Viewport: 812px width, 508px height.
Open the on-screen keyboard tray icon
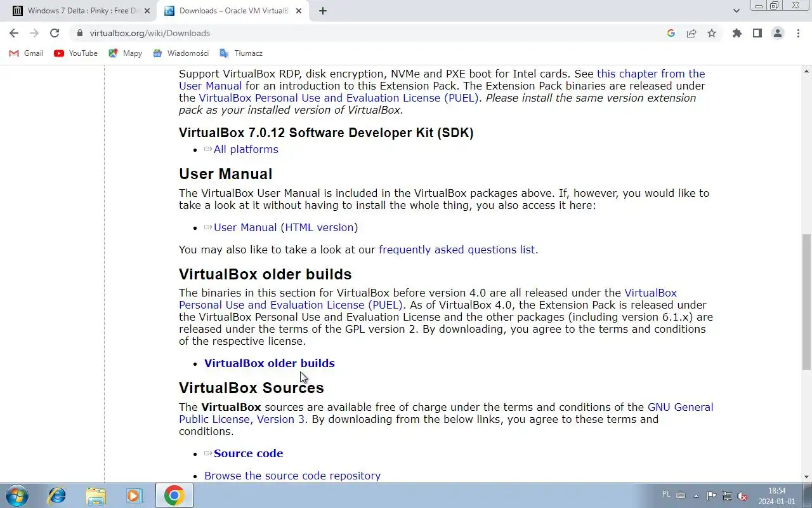681,495
